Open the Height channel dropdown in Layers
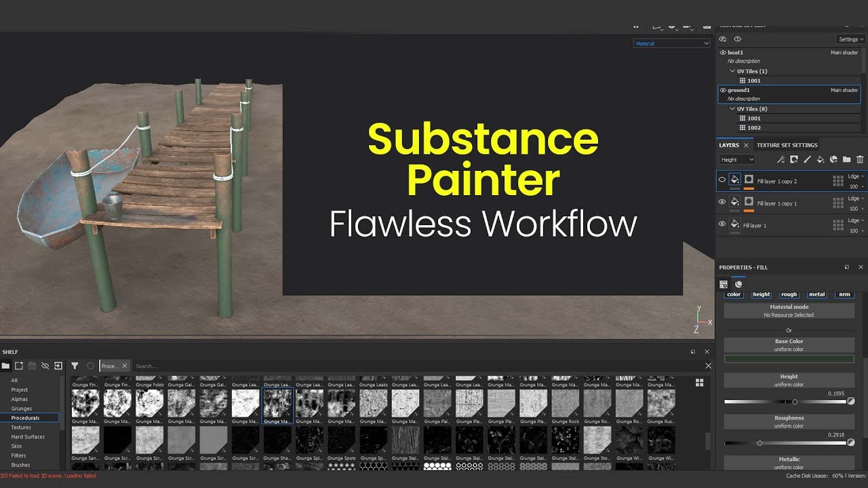The height and width of the screenshot is (488, 868). (737, 160)
